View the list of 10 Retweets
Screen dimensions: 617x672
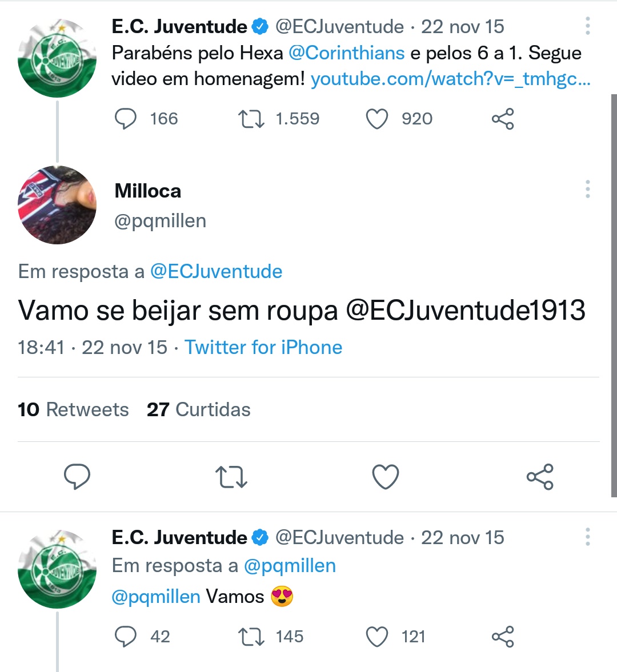[x=73, y=409]
